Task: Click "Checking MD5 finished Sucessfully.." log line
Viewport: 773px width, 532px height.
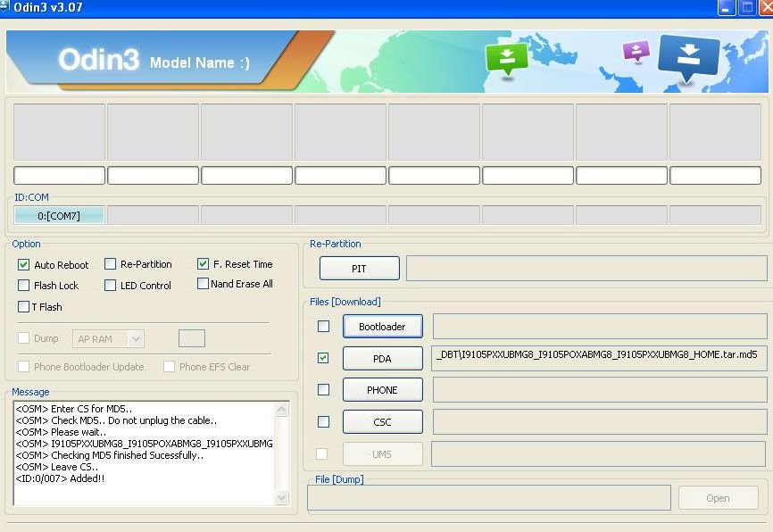Action: pos(110,455)
